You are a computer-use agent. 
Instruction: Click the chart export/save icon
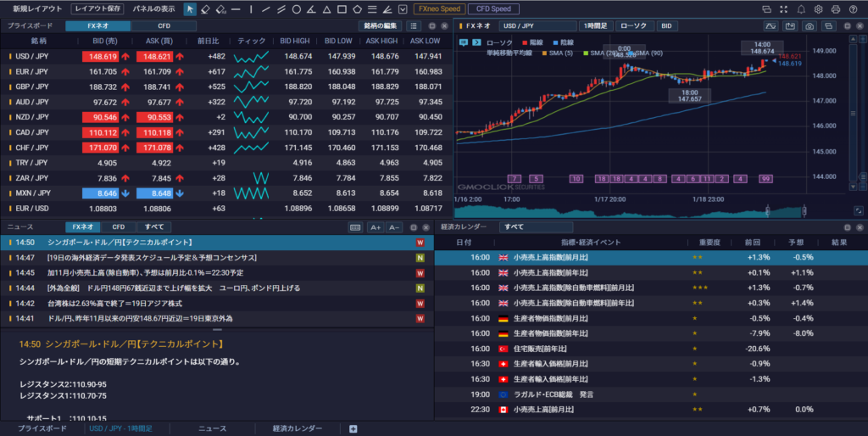(x=790, y=26)
